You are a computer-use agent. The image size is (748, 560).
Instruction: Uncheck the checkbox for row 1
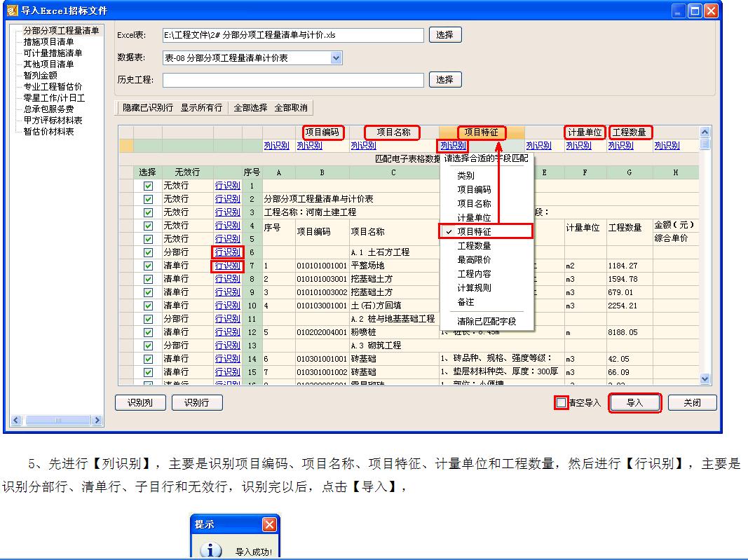[x=149, y=186]
